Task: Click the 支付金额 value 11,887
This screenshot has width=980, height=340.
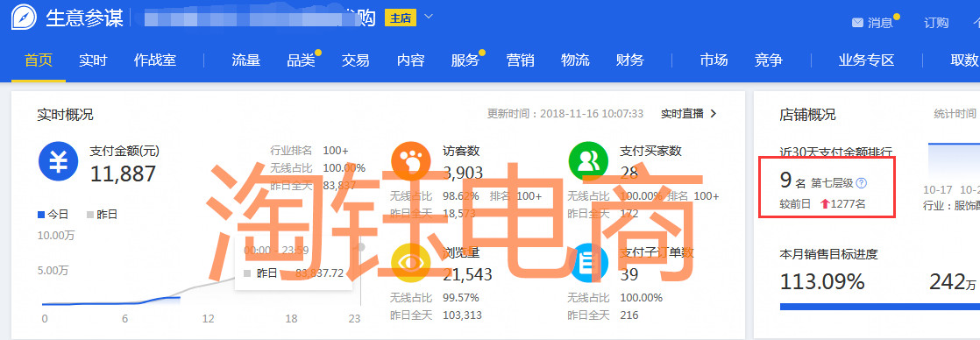Action: pos(123,174)
